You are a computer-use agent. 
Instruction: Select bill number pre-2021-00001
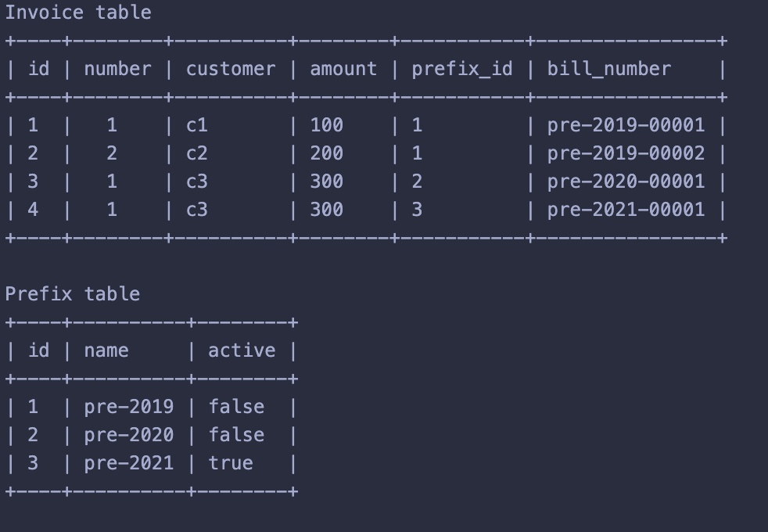click(x=626, y=210)
